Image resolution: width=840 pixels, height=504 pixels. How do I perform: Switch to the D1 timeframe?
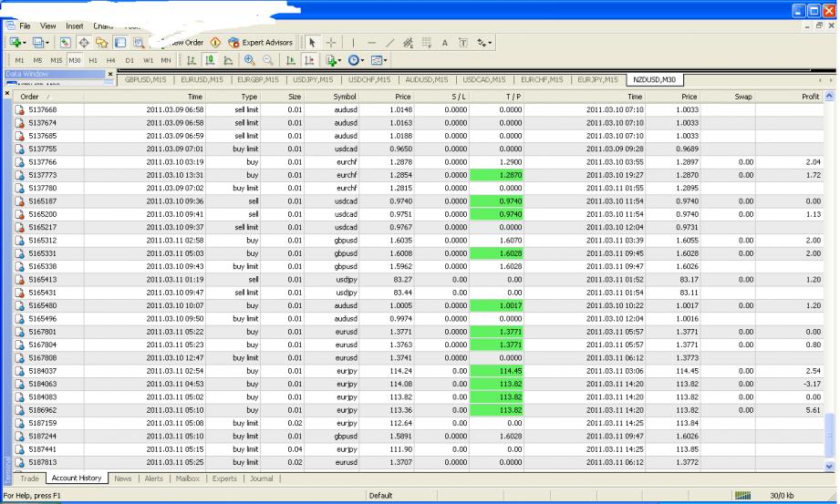click(x=130, y=60)
